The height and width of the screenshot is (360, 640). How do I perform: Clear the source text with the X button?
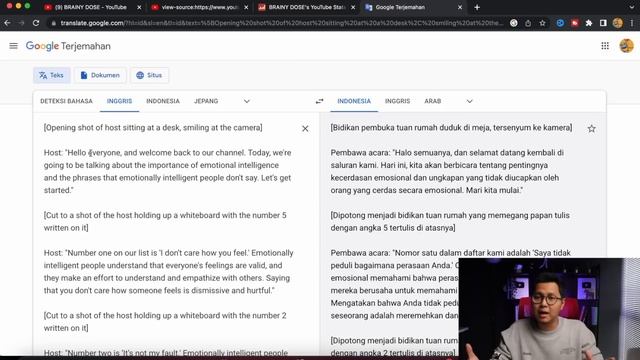tap(305, 129)
